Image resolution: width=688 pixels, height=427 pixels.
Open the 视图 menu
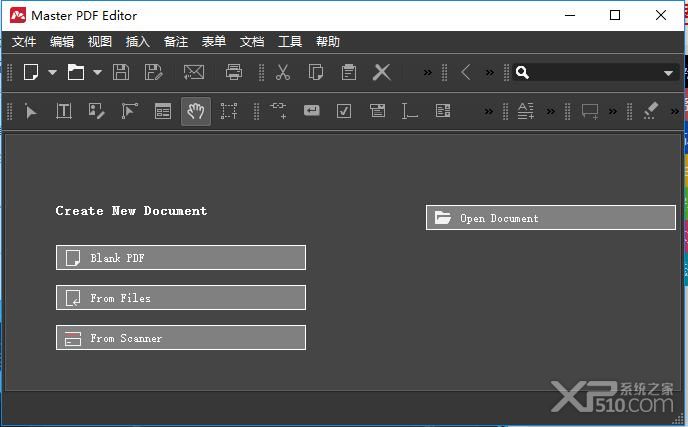[x=100, y=42]
